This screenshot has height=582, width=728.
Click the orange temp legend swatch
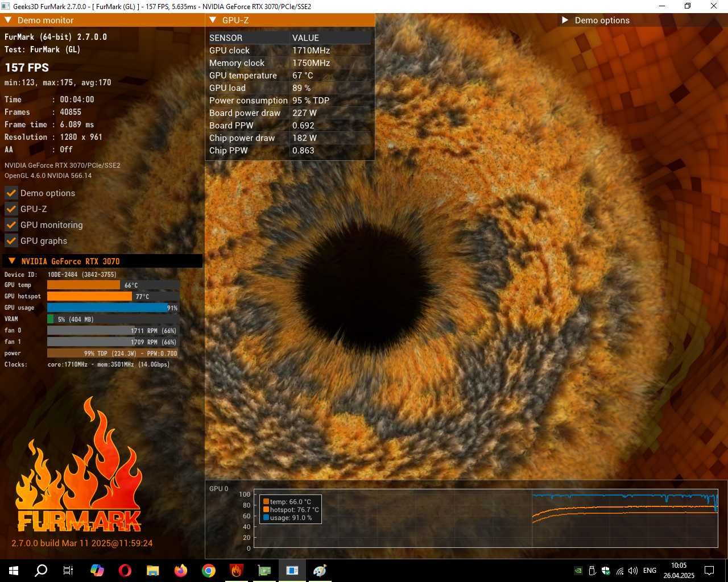[x=266, y=502]
